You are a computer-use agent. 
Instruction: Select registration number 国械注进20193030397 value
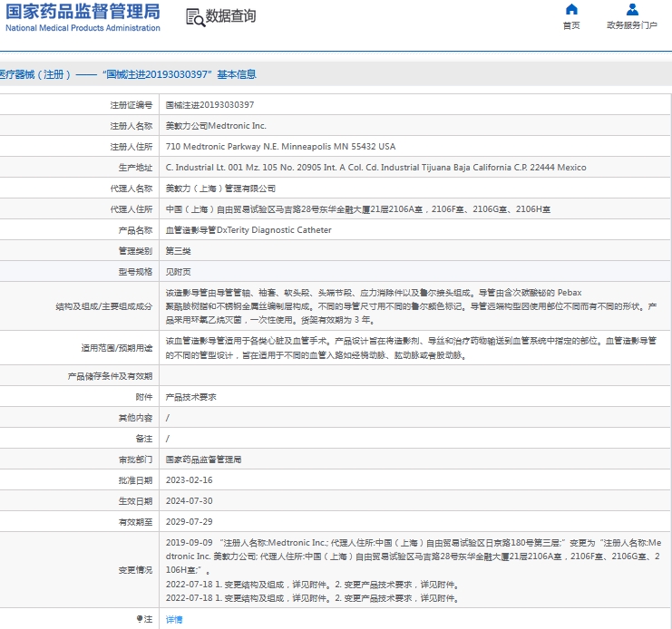click(x=210, y=105)
